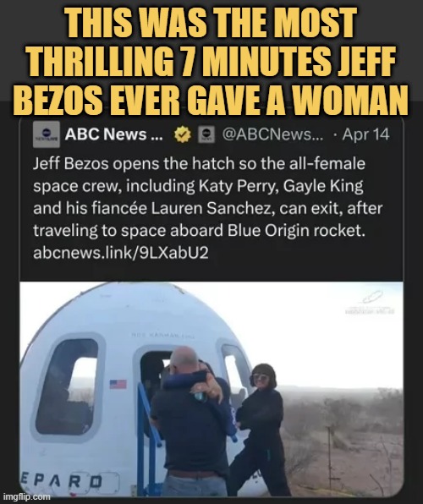423x504 pixels.
Task: Open the abcnews.link/9LXabU2 link
Action: (121, 254)
